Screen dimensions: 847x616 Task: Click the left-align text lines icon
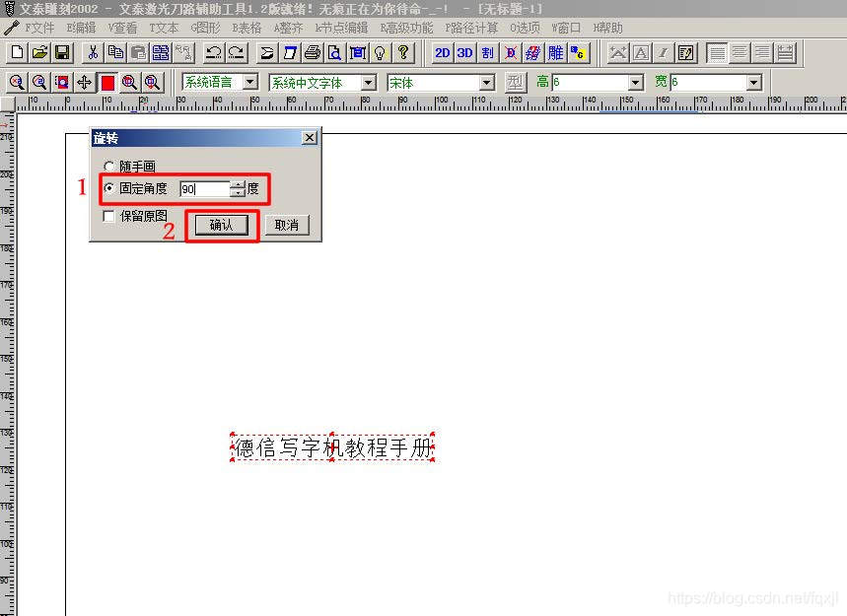717,53
